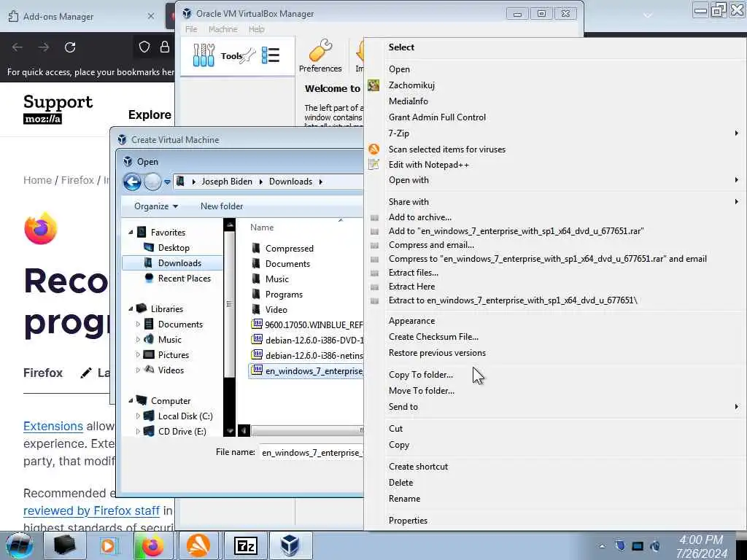The image size is (747, 560).
Task: Click the Firefox breadcrumb link
Action: pyautogui.click(x=77, y=180)
